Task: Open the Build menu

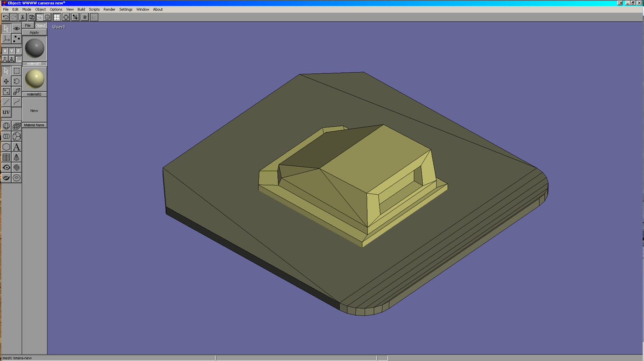Action: 81,9
